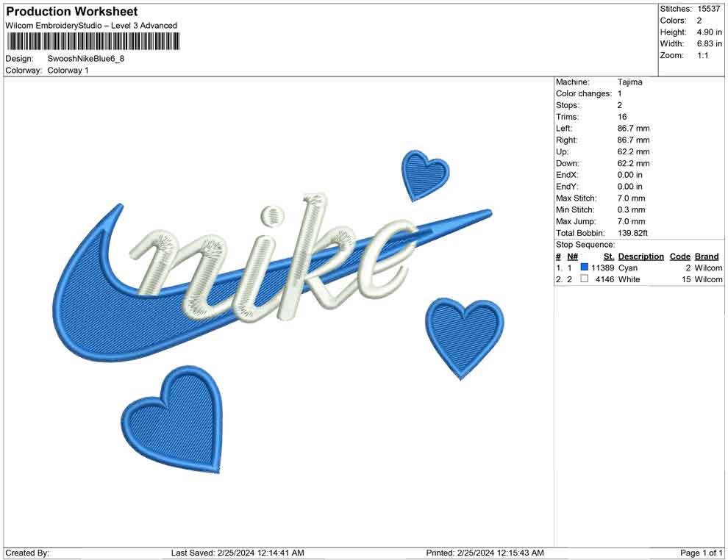
Task: Click the zoom value '1:1'
Action: [x=702, y=55]
